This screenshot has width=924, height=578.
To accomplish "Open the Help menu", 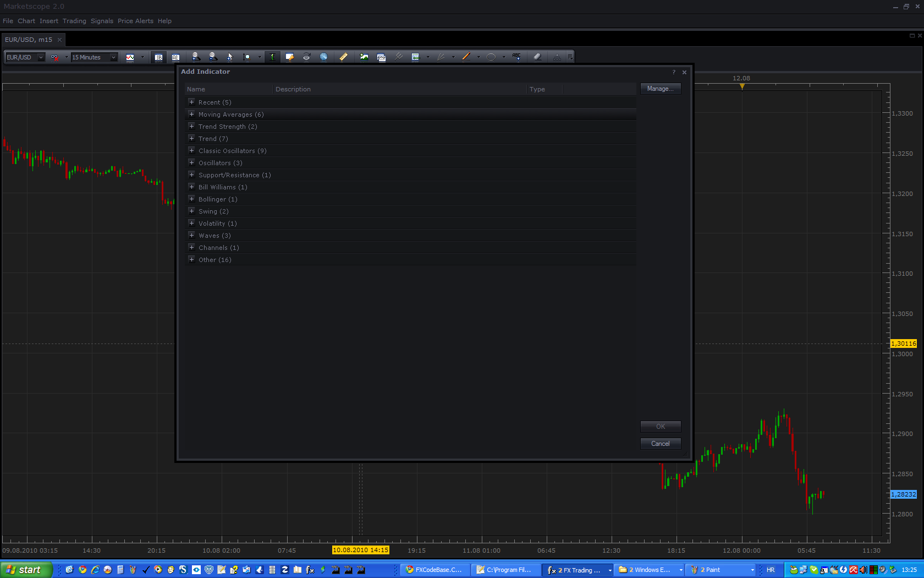I will click(164, 21).
